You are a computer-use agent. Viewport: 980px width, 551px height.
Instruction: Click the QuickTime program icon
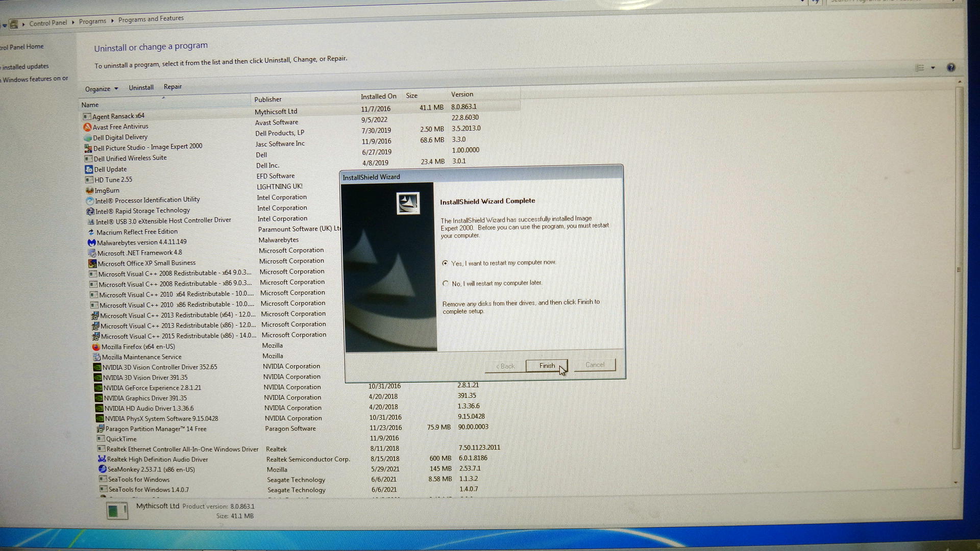tap(101, 439)
